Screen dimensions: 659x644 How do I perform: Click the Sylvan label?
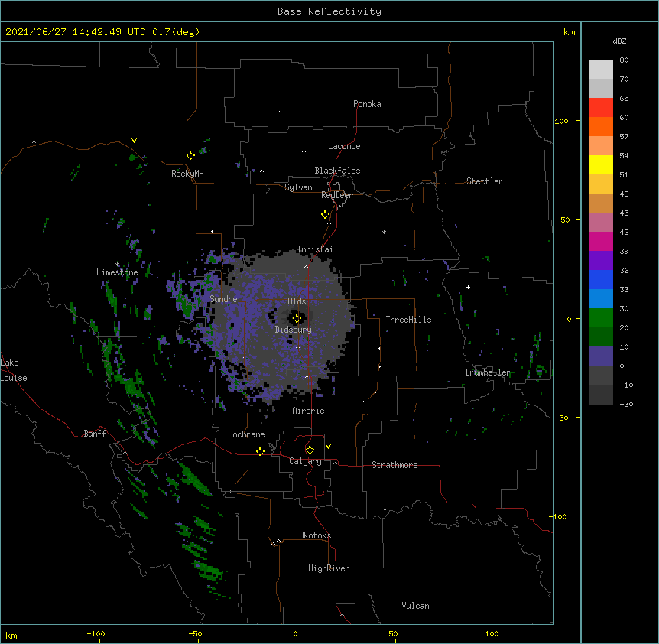click(x=298, y=187)
